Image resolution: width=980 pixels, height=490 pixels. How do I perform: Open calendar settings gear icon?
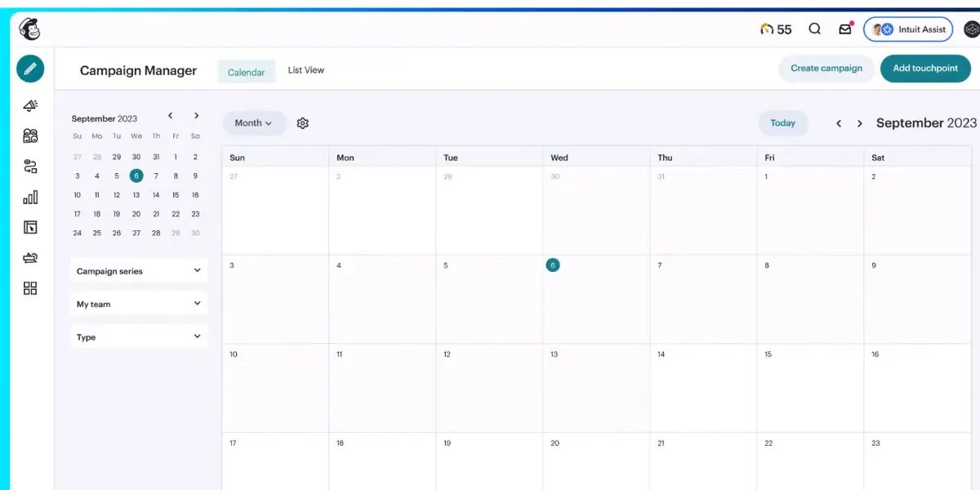303,123
